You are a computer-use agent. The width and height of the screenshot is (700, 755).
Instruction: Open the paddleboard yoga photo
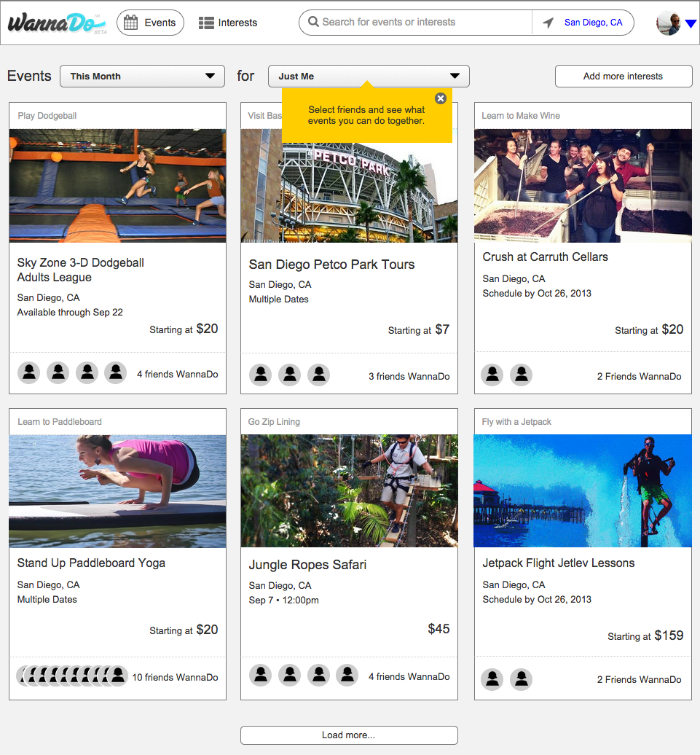coord(117,491)
